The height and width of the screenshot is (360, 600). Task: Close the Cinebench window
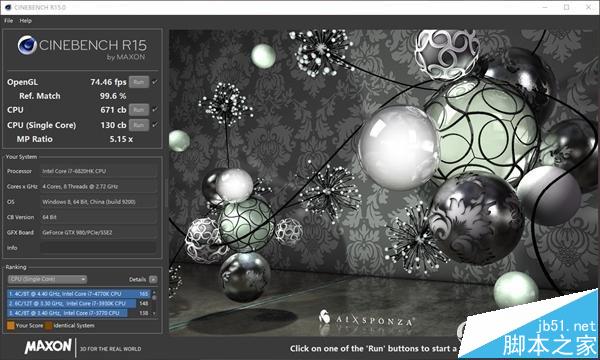pos(589,7)
